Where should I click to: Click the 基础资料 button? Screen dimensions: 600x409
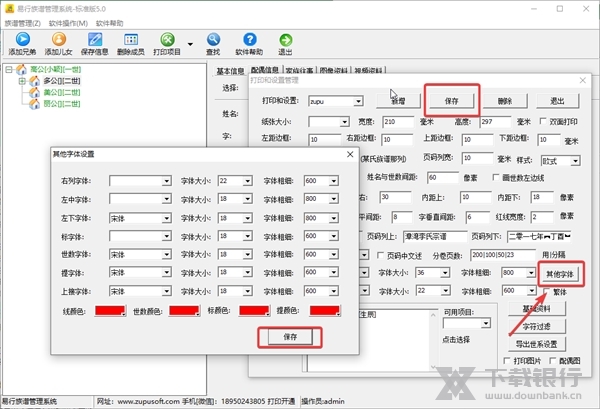(536, 309)
